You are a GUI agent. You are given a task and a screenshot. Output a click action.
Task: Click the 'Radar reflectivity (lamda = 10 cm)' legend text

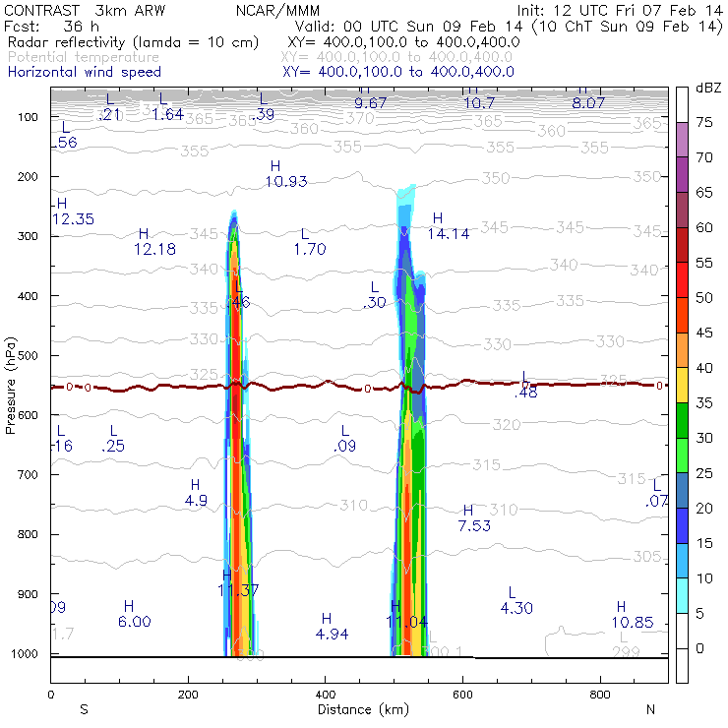click(x=133, y=42)
